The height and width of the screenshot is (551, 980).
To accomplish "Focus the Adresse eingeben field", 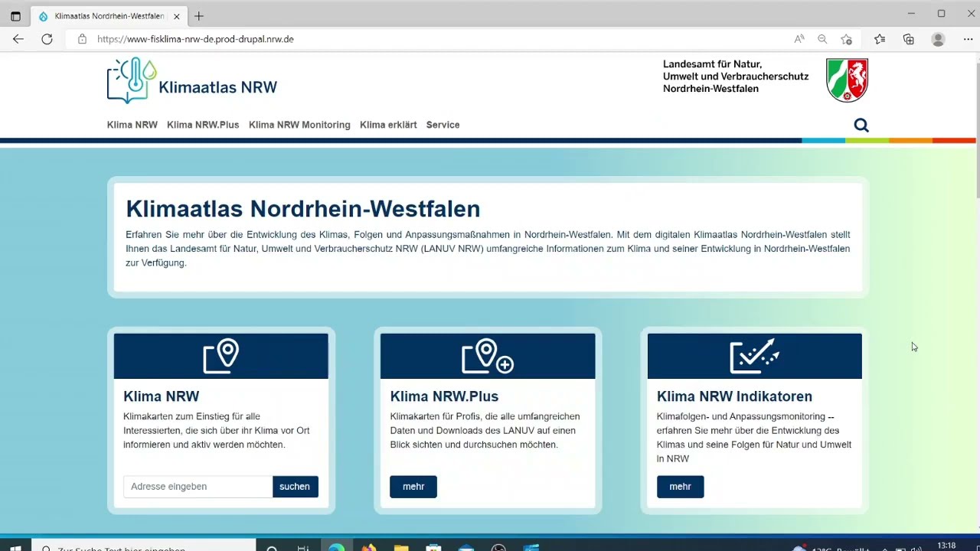I will pyautogui.click(x=198, y=487).
